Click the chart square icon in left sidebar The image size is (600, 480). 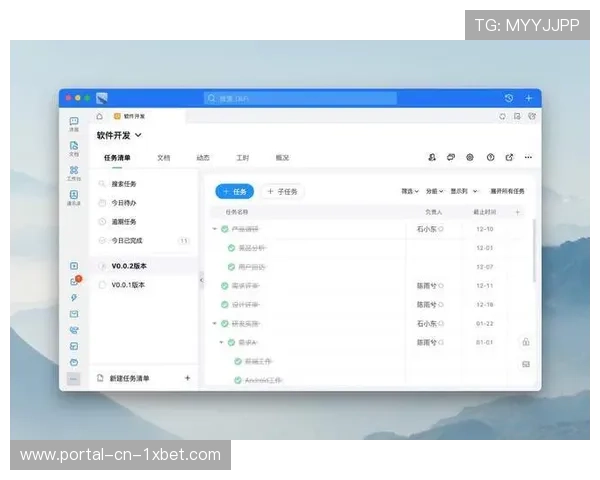point(74,346)
